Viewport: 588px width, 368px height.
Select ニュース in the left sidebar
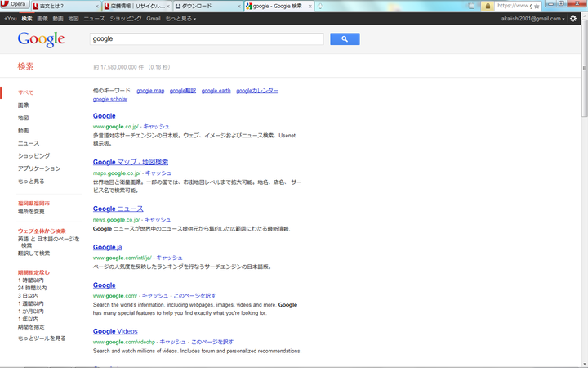coord(29,143)
